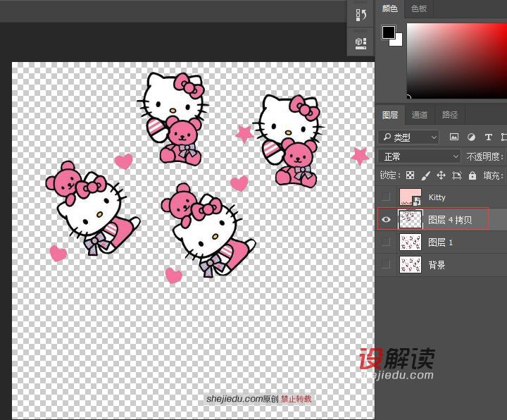Open the 色板 swatches tab
The height and width of the screenshot is (420, 507).
point(419,8)
